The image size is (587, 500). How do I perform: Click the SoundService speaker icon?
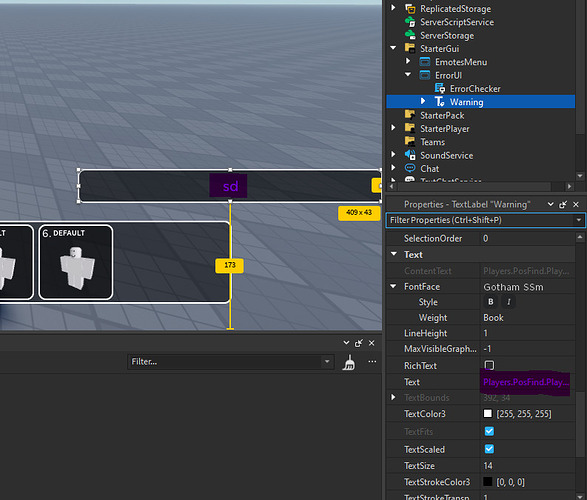410,155
